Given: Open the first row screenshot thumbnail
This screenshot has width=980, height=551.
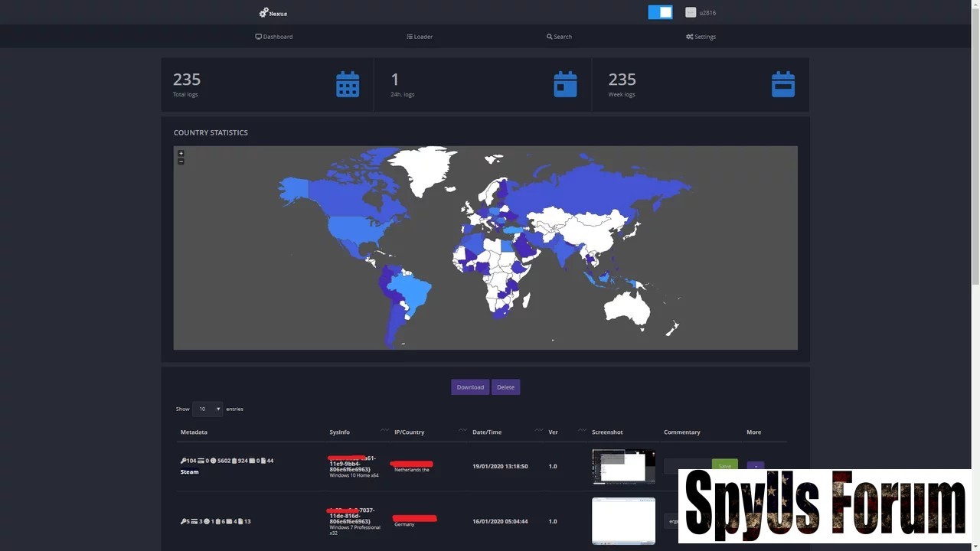Looking at the screenshot, I should 623,466.
